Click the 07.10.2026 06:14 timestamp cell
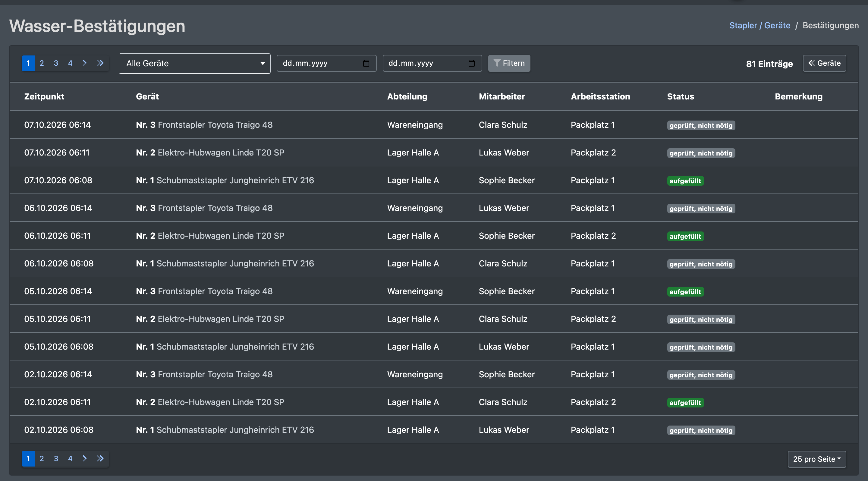This screenshot has height=481, width=868. click(57, 125)
